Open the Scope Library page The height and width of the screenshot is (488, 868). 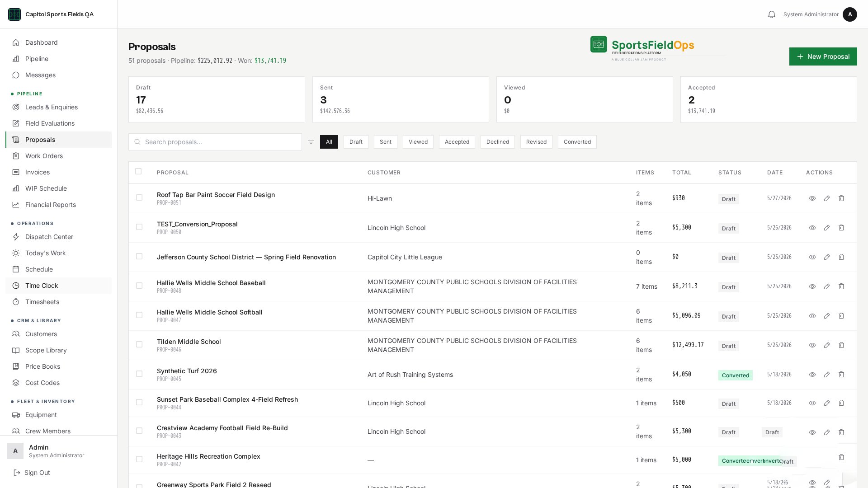58,350
